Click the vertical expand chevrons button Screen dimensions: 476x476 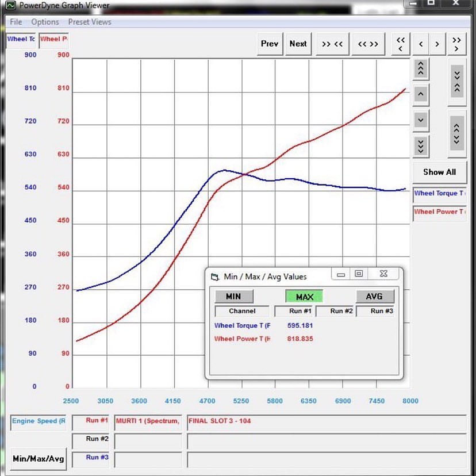(457, 133)
